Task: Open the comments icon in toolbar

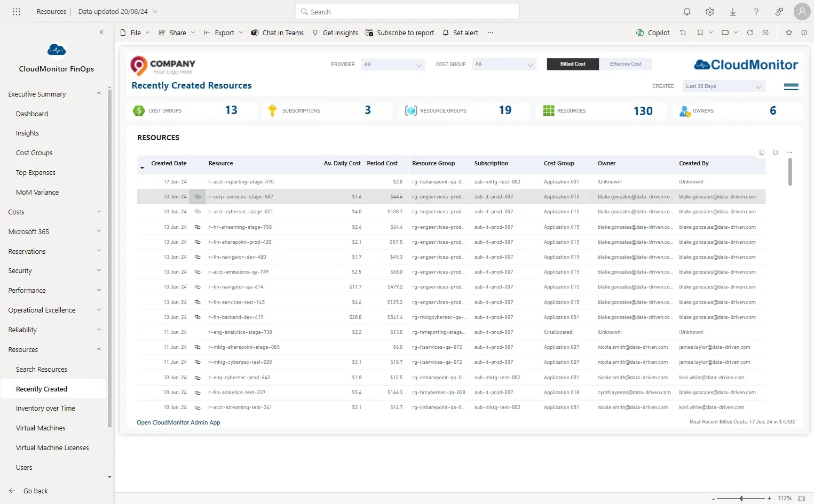Action: coord(765,33)
